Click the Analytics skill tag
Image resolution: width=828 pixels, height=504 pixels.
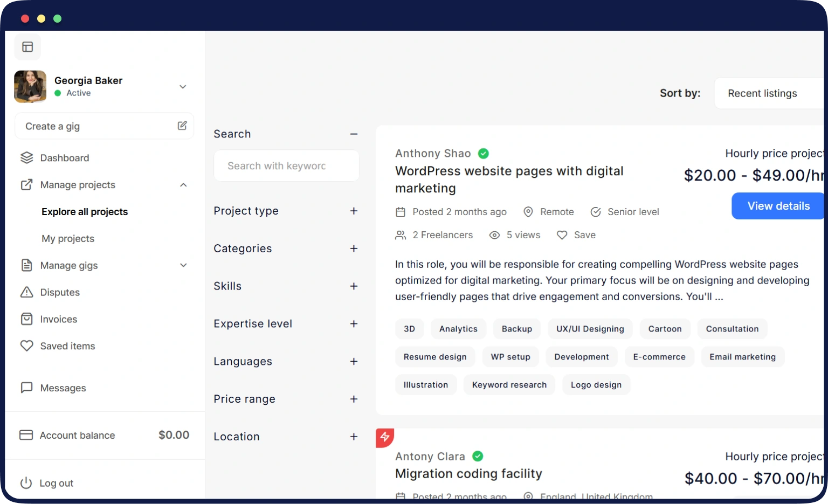tap(458, 329)
